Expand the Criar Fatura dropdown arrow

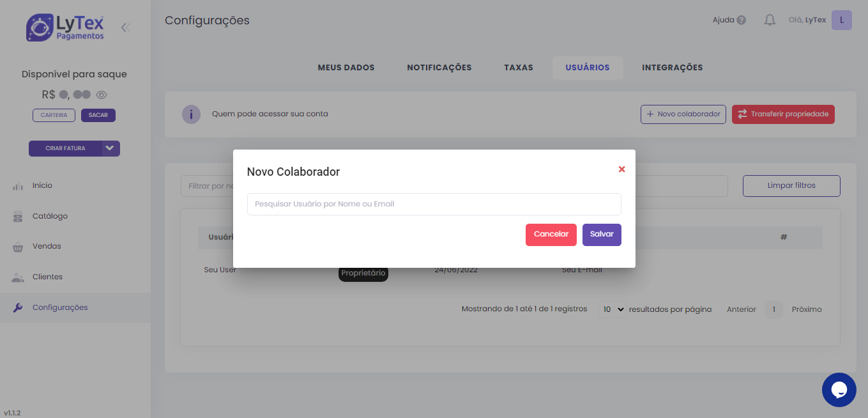pos(110,148)
